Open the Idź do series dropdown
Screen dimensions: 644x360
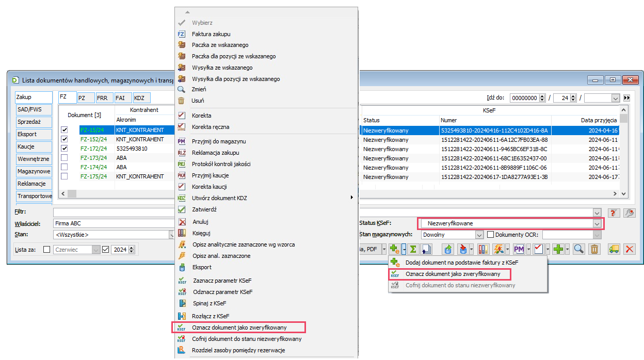615,98
